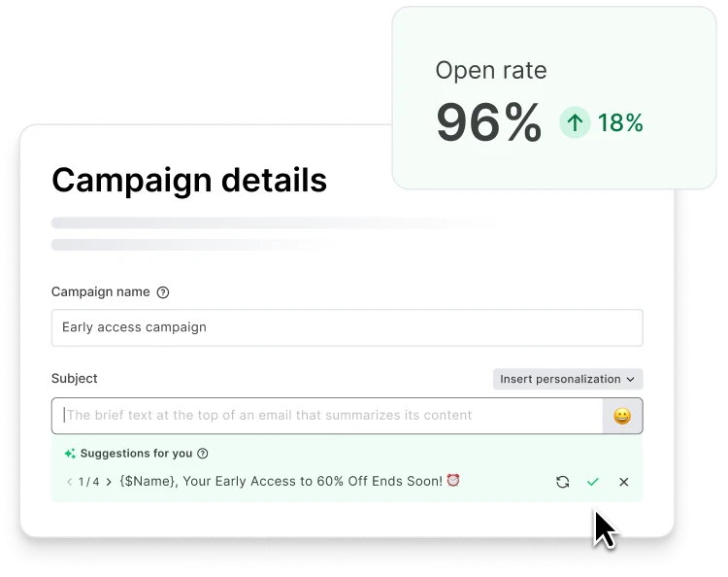Regenerate the subject line suggestion
This screenshot has height=577, width=728.
pyautogui.click(x=562, y=482)
